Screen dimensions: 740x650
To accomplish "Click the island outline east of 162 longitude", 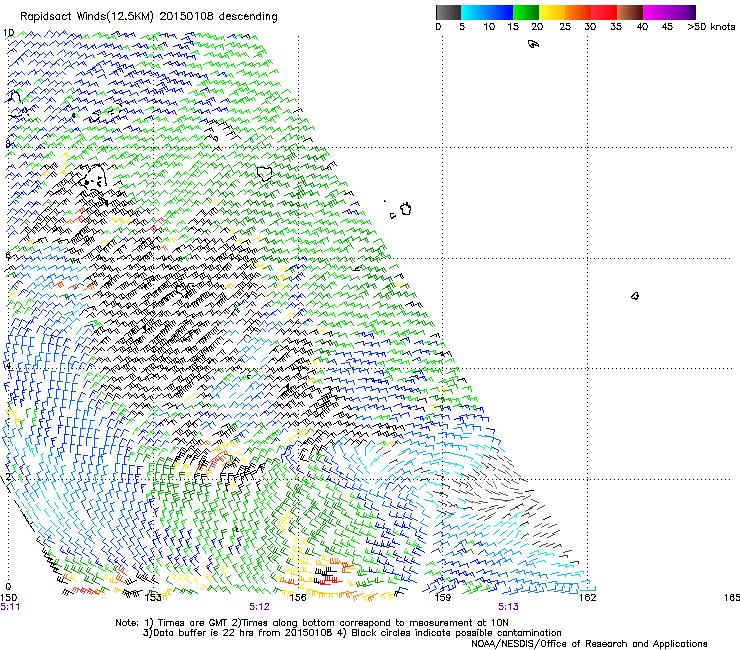I will [635, 296].
